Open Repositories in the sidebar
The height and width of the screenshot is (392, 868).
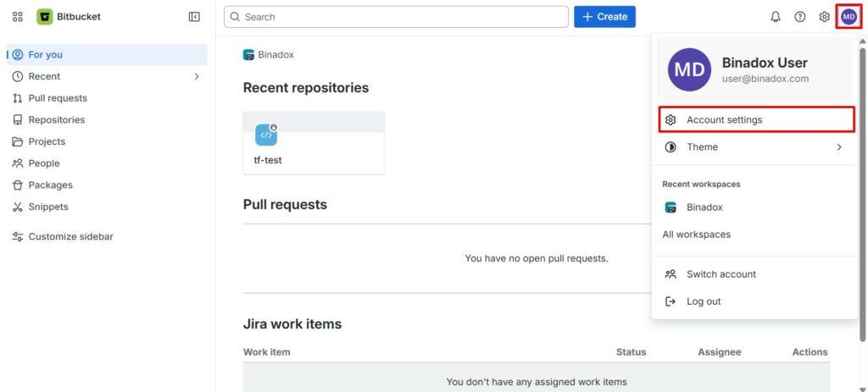[56, 120]
